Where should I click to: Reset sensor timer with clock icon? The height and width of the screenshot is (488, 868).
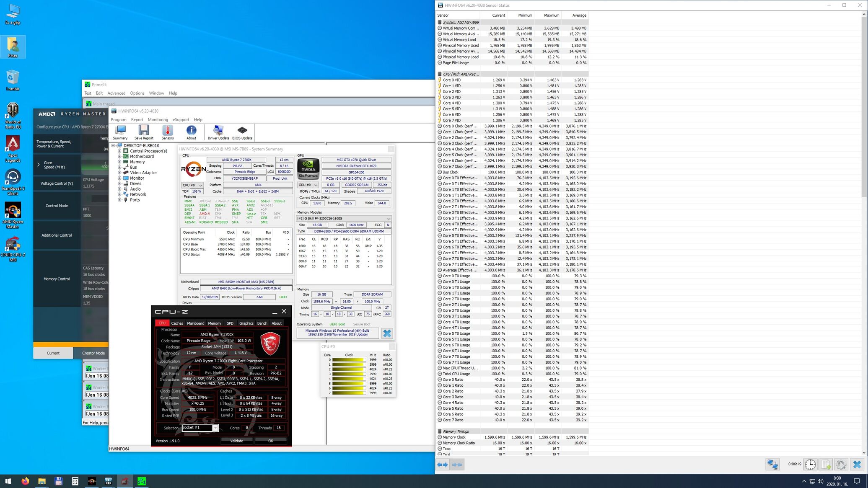(x=810, y=464)
